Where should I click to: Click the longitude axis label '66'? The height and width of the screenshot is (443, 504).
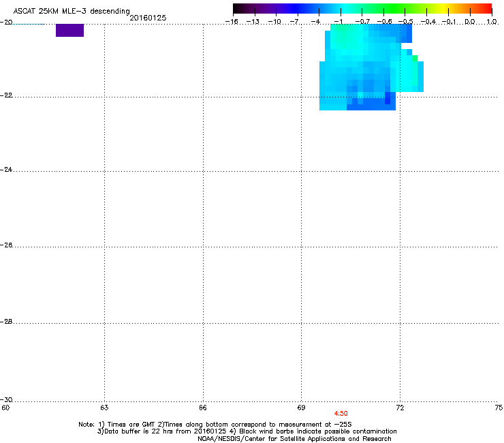pos(203,408)
